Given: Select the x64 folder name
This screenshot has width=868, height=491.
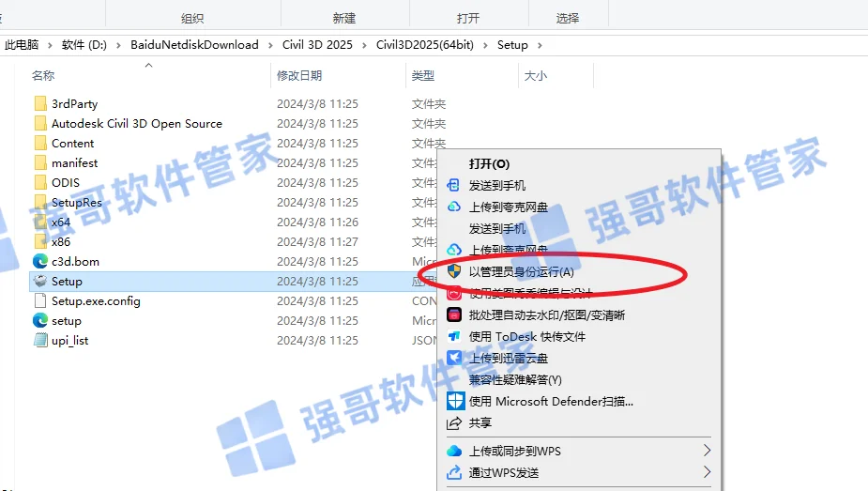Looking at the screenshot, I should click(x=61, y=222).
